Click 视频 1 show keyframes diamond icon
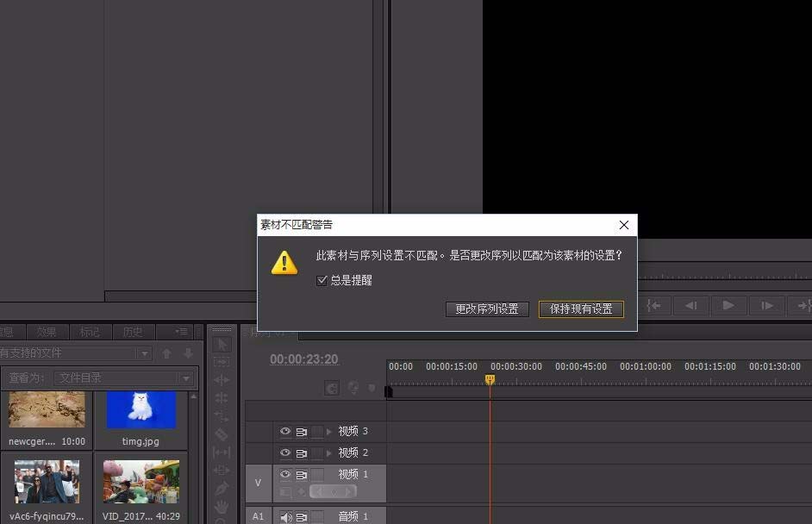 [302, 491]
